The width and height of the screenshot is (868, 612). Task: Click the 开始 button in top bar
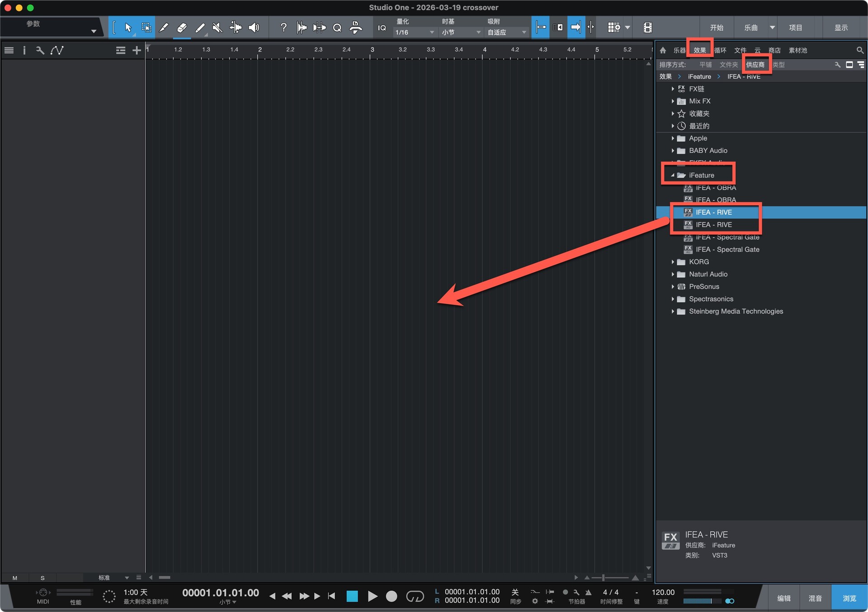(717, 28)
